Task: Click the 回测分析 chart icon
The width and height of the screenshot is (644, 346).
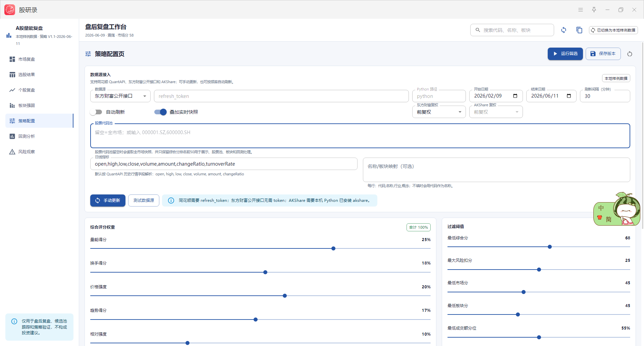Action: click(12, 136)
